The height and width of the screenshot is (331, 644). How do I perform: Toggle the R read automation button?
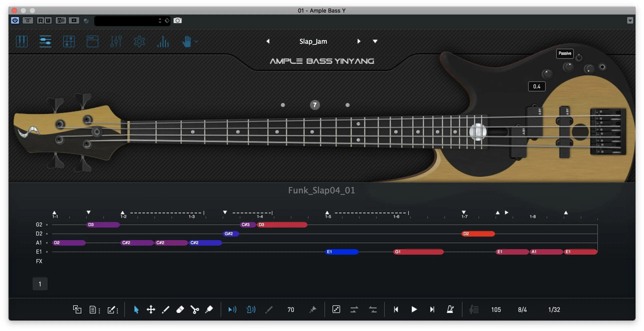click(x=40, y=20)
